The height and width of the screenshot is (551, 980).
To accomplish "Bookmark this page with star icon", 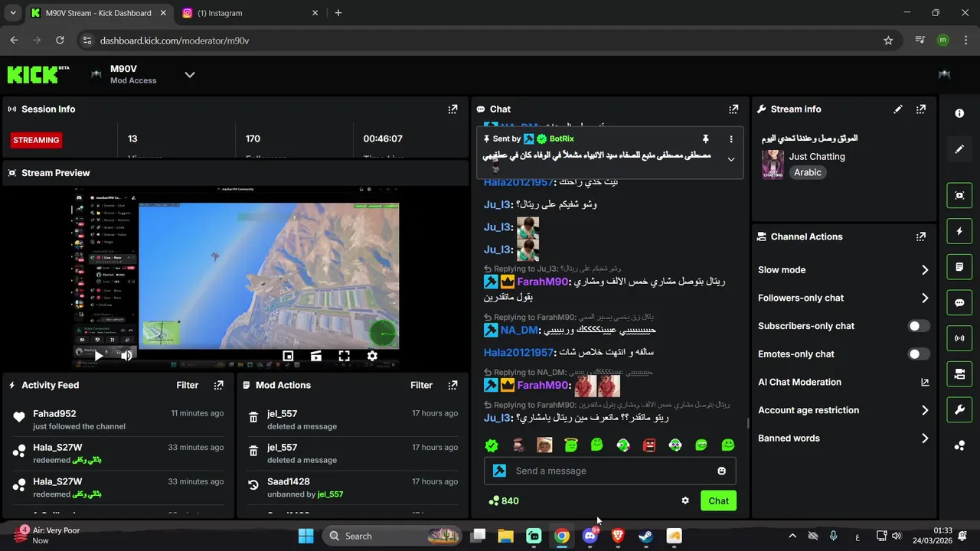I will coord(888,41).
